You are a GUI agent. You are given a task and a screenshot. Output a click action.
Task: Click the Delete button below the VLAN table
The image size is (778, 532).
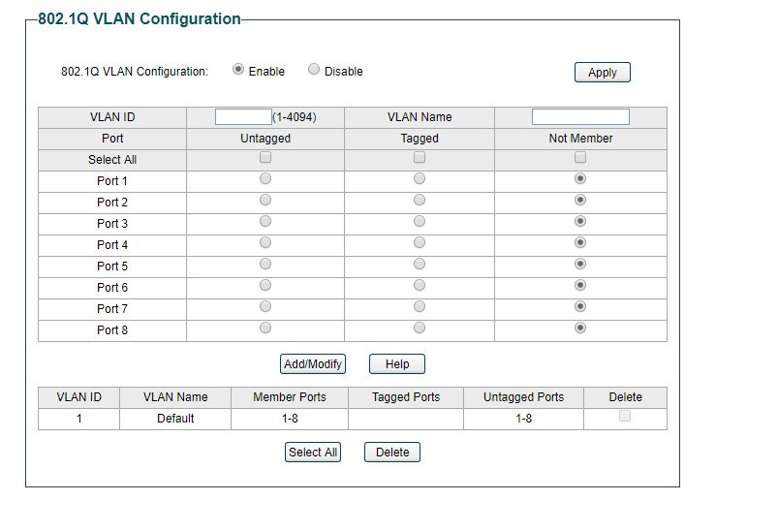click(392, 453)
